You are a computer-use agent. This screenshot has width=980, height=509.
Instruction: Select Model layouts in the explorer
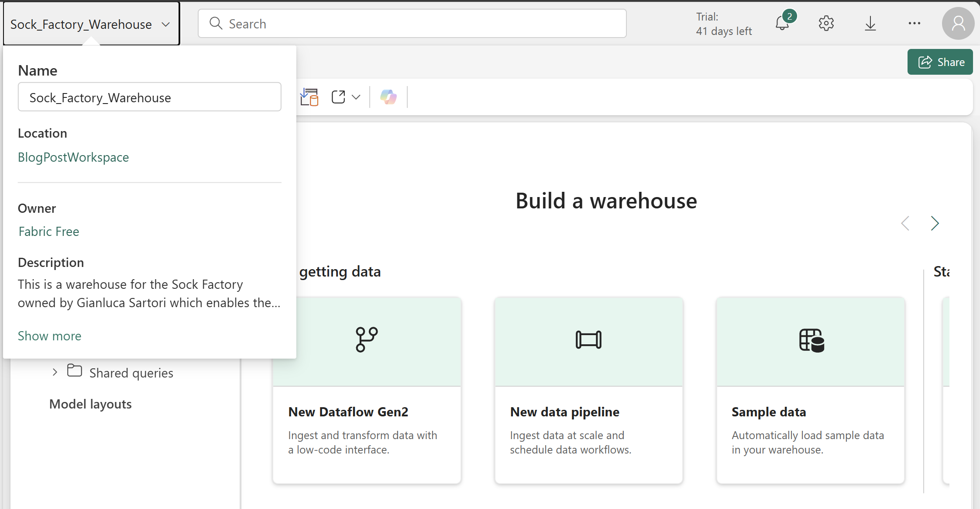click(x=90, y=404)
